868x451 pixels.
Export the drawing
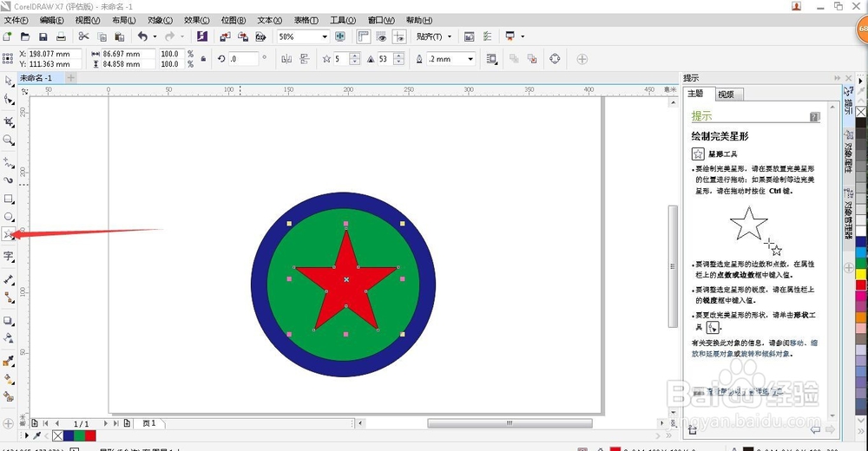click(x=242, y=36)
